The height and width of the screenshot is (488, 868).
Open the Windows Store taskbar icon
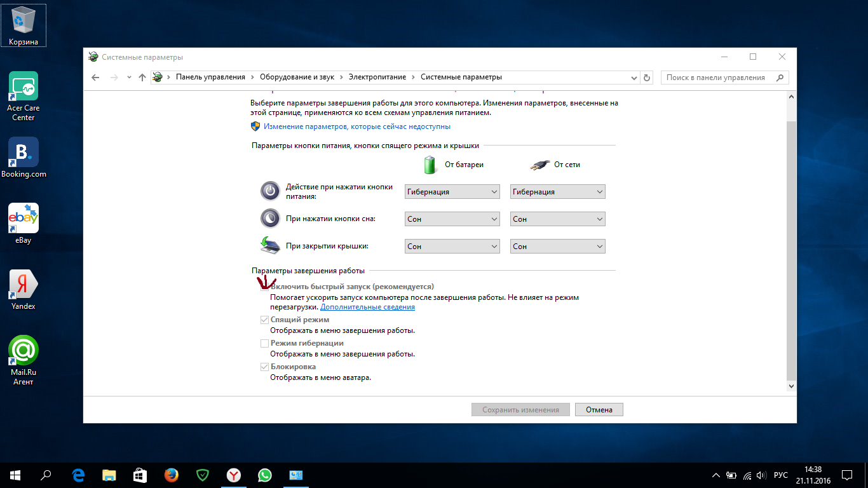tap(140, 475)
